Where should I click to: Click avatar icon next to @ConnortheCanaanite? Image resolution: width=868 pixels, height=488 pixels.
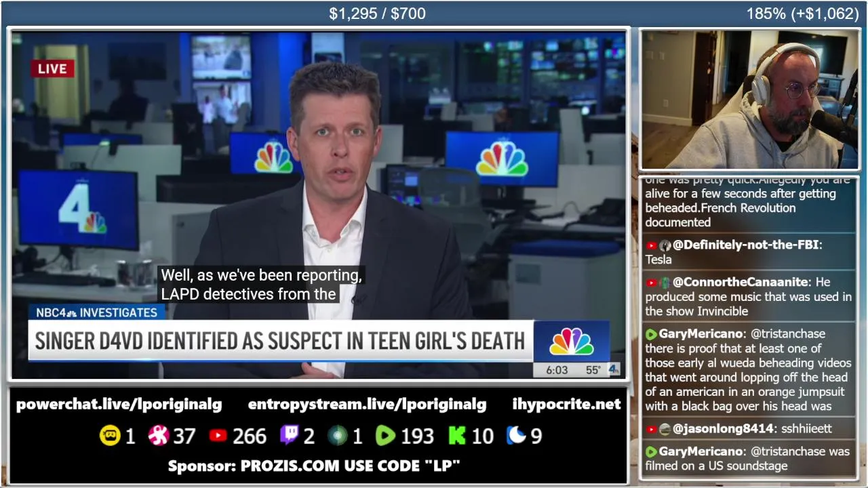[665, 283]
